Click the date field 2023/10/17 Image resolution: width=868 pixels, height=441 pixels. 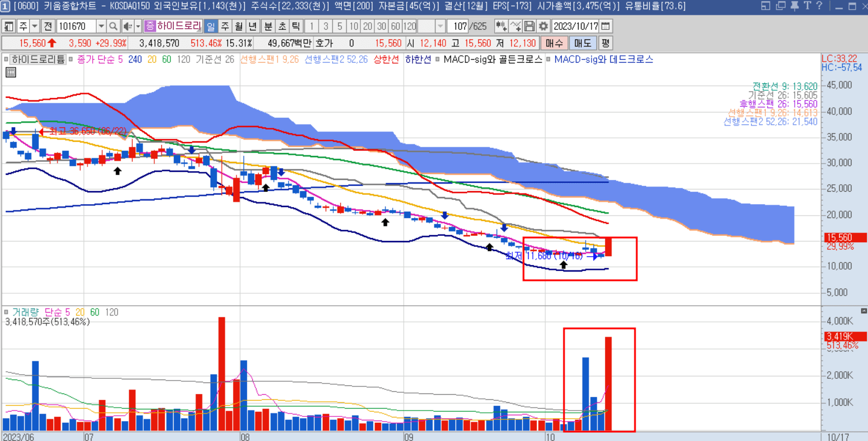point(575,26)
